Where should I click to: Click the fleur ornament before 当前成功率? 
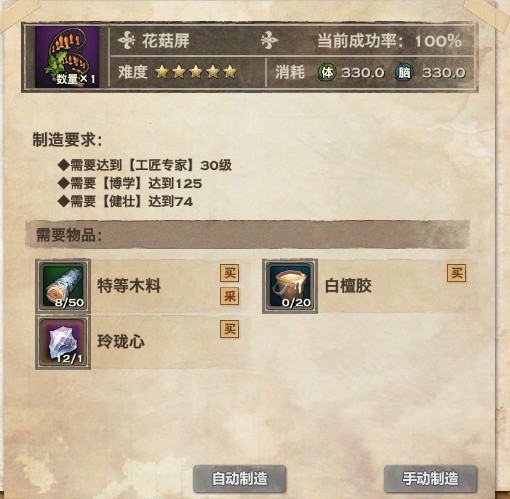269,41
